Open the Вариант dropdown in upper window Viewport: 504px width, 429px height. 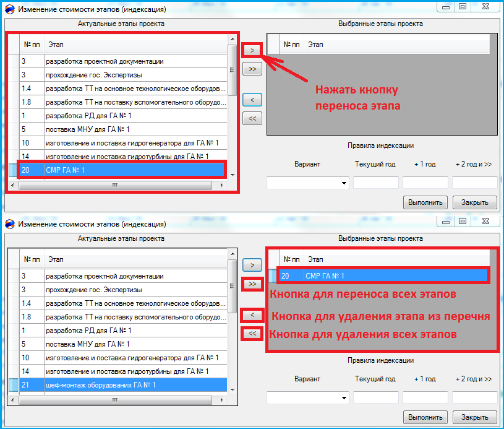click(344, 183)
